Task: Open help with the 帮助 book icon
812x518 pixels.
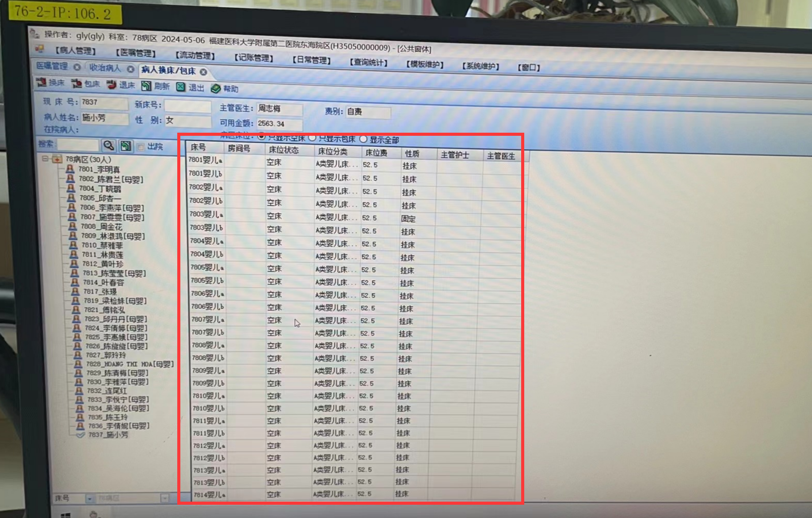Action: point(216,88)
